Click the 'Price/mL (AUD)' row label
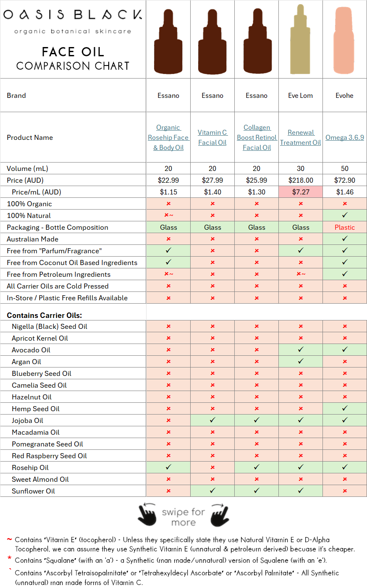Screen dimensions: 367x588 point(37,192)
